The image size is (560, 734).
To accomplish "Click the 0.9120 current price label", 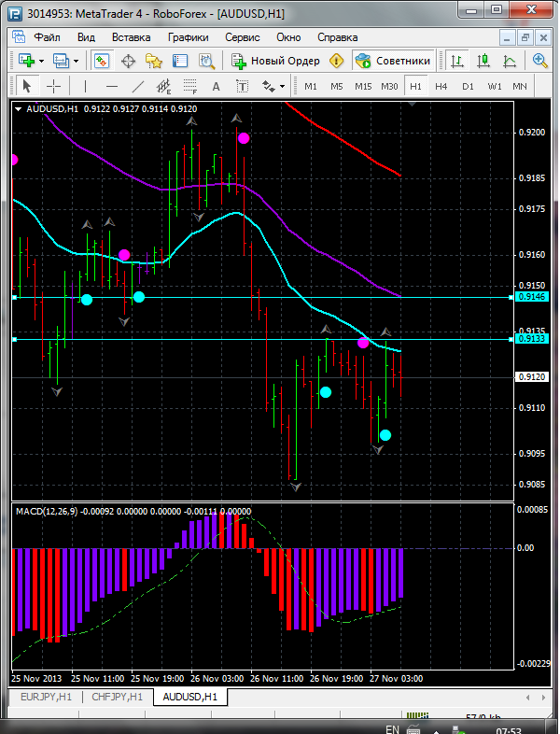I will (533, 377).
